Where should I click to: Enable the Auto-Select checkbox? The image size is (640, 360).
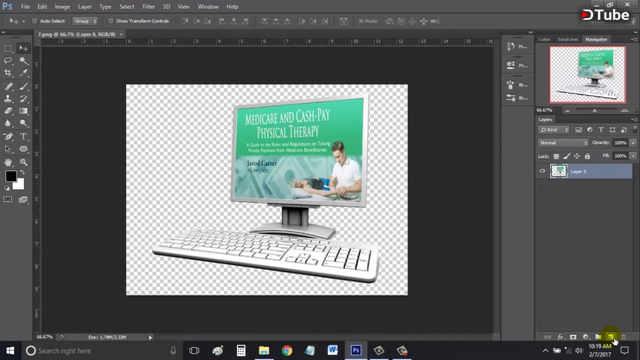(x=35, y=21)
